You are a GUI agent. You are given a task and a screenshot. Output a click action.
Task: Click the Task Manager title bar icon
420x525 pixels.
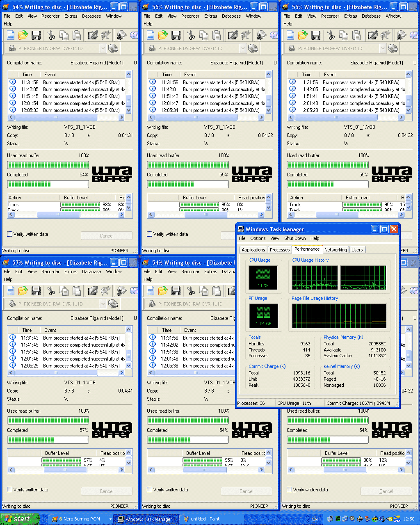pyautogui.click(x=241, y=229)
